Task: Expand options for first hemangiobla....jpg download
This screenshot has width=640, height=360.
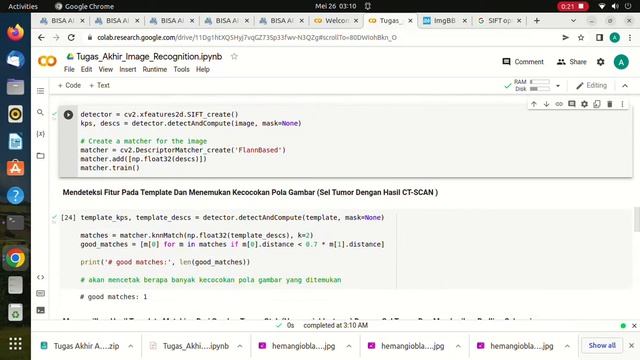Action: (349, 346)
